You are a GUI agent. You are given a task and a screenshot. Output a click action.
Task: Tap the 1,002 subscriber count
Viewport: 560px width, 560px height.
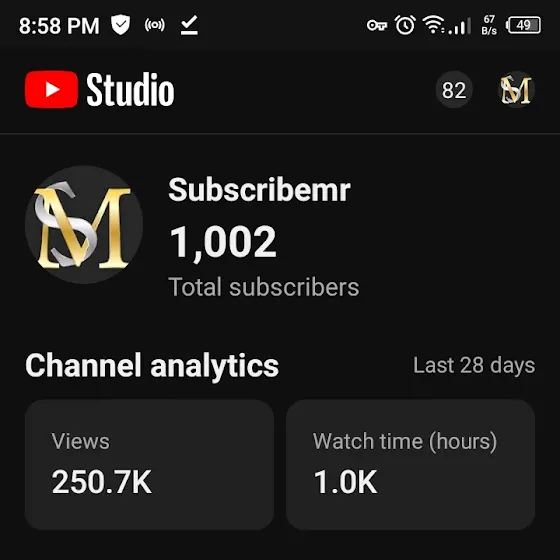223,242
